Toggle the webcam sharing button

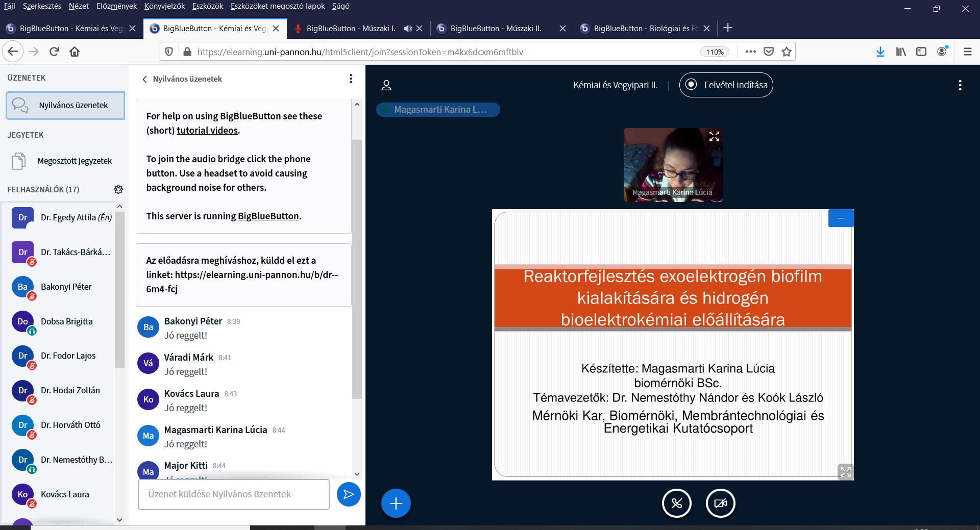(720, 503)
